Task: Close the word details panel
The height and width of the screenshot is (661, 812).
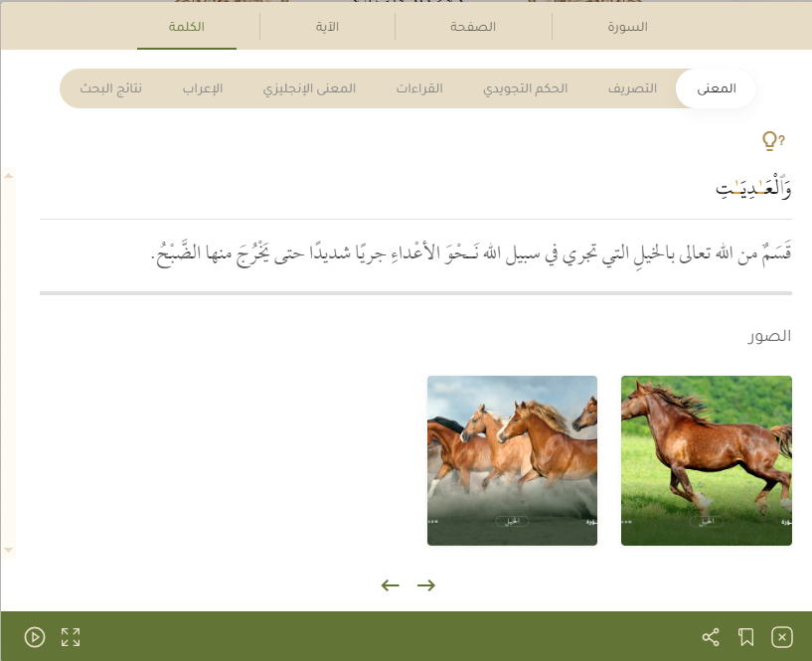Action: pyautogui.click(x=782, y=637)
